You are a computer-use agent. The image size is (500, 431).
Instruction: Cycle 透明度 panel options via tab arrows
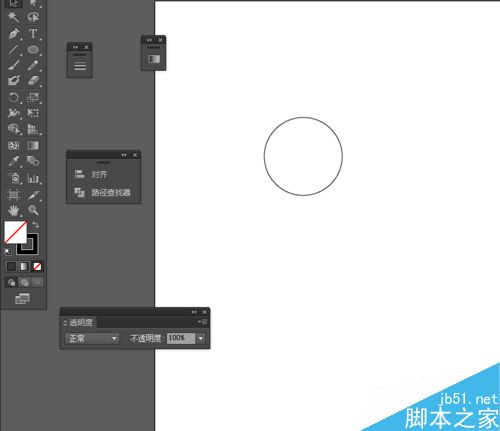click(65, 323)
